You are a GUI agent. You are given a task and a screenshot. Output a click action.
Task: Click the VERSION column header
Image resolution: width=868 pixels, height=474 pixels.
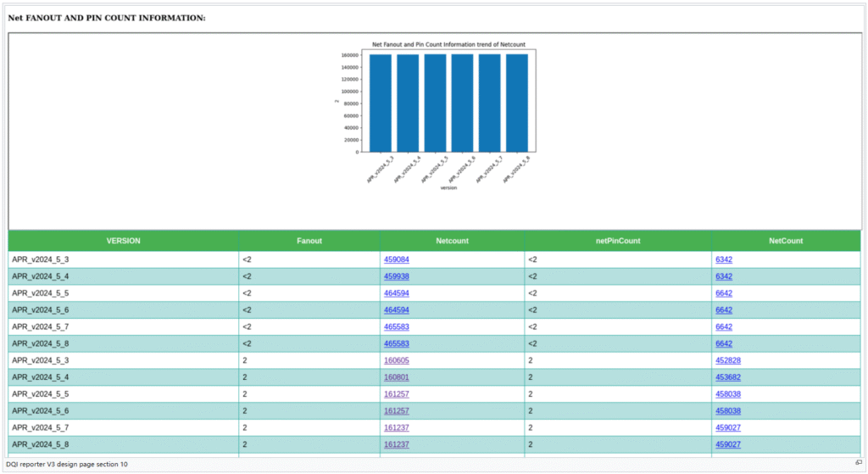(x=124, y=241)
